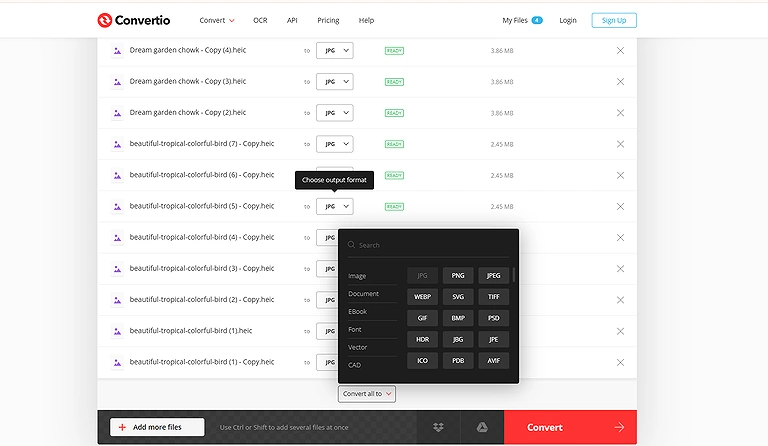Remove beautiful-tropical-colorful-bird (1) - Copy.heic
This screenshot has height=446, width=768.
[x=620, y=362]
